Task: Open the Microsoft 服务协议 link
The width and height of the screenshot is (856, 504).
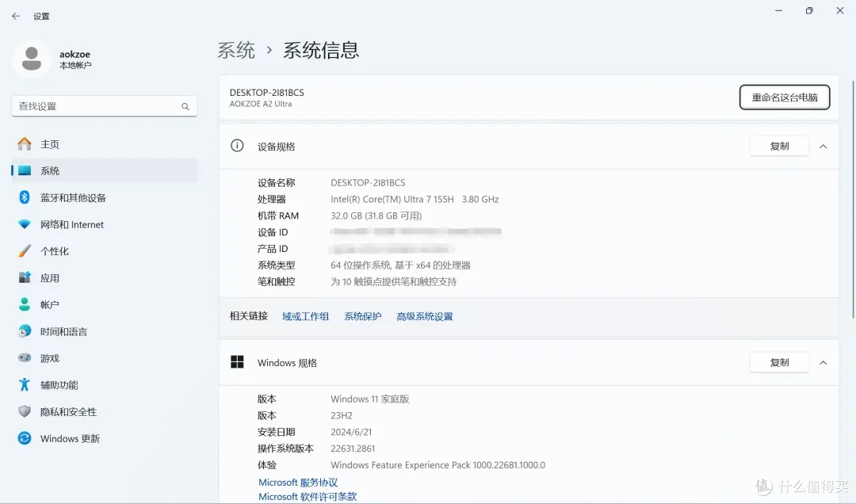Action: click(298, 483)
